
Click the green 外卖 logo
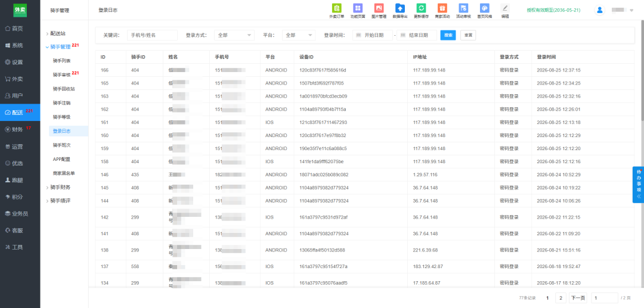20,10
